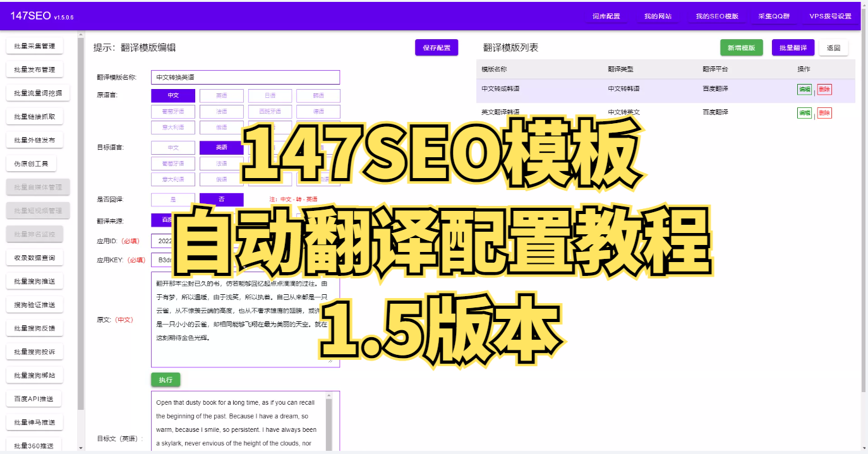The height and width of the screenshot is (454, 868).
Task: Select 俄语 as target language
Action: coord(221,179)
